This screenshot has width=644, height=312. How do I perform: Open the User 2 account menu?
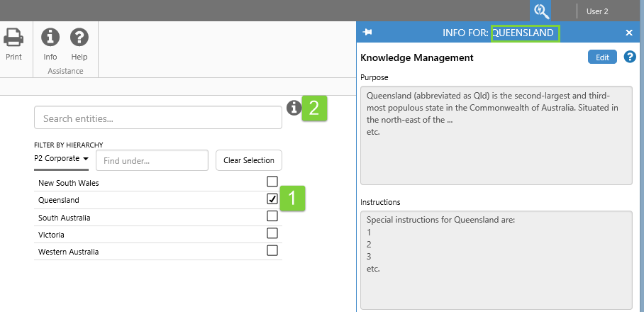coord(597,11)
